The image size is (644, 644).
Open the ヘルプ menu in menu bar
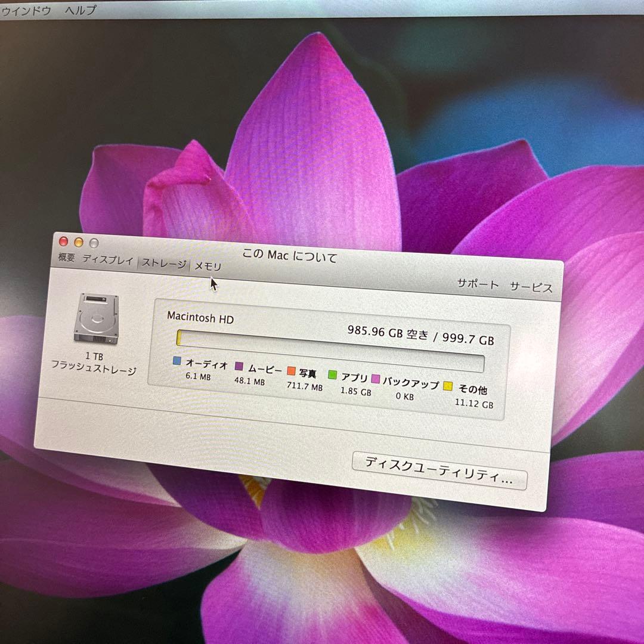pyautogui.click(x=80, y=10)
